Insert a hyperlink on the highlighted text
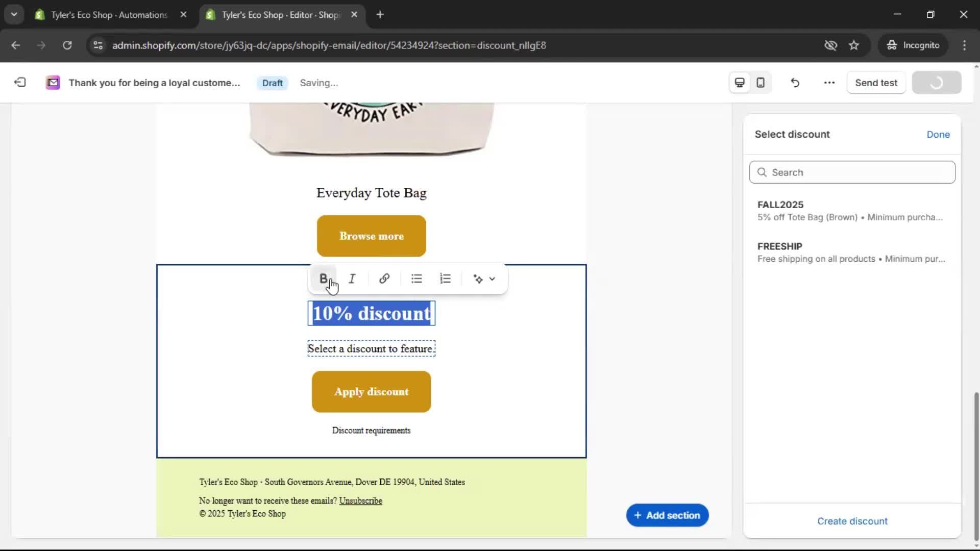Viewport: 980px width, 551px height. [x=384, y=278]
